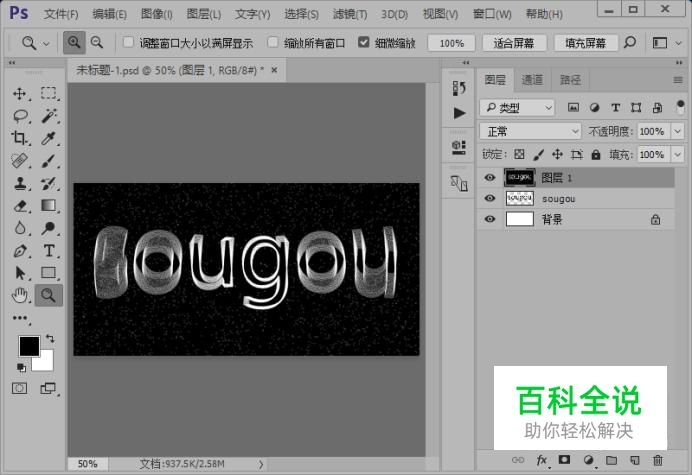Select the Magic Wand tool

click(x=49, y=116)
